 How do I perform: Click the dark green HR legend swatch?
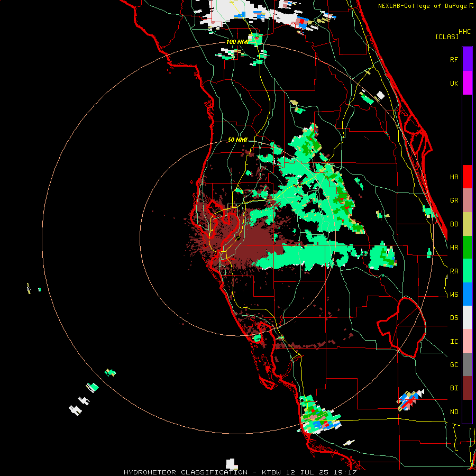(x=467, y=248)
